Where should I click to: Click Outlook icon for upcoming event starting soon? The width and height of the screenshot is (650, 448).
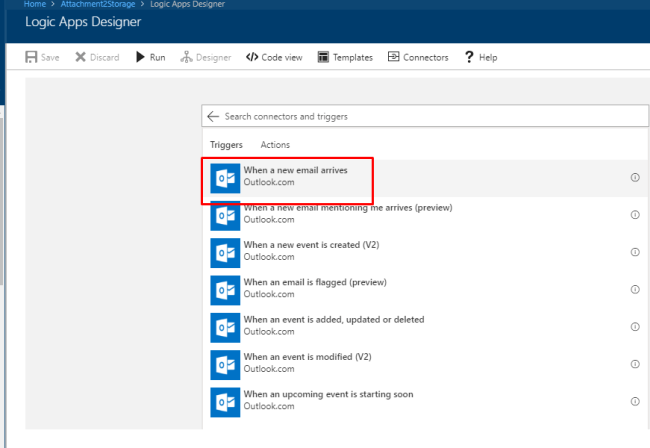225,402
